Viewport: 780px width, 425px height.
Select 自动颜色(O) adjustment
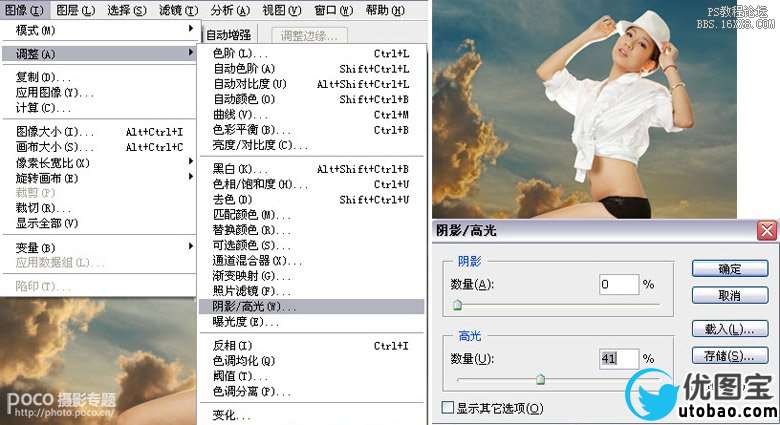[311, 100]
